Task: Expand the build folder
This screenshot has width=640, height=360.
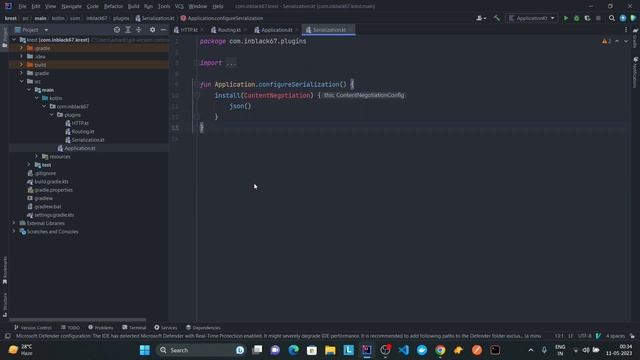Action: (22, 65)
